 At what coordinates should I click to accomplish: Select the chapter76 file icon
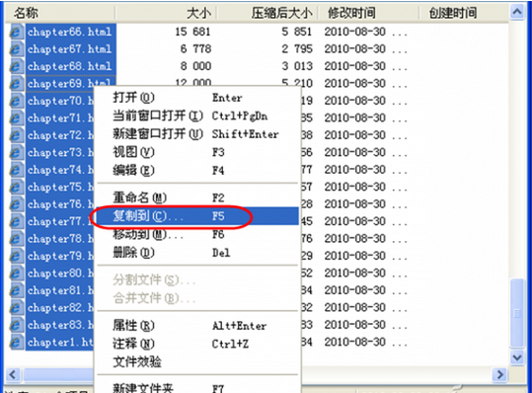pyautogui.click(x=16, y=204)
